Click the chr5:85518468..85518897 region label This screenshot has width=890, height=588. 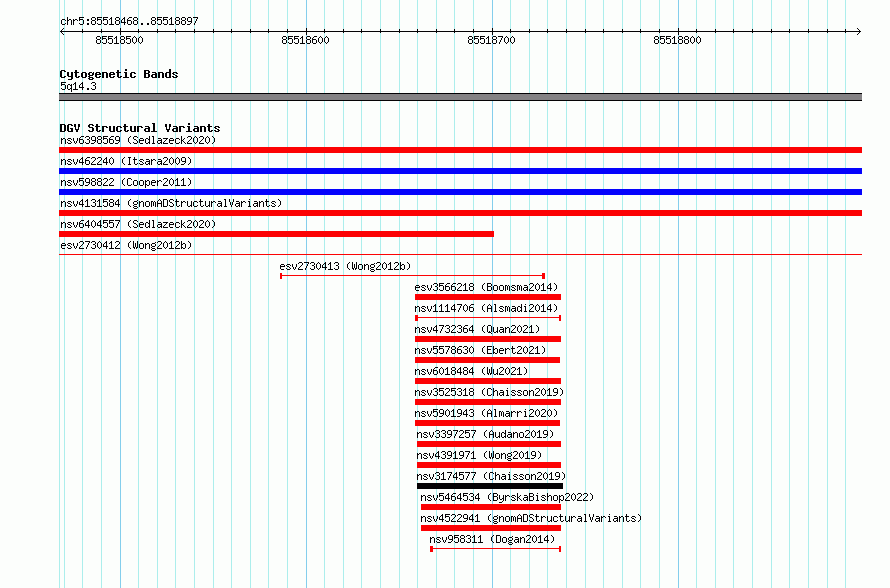[129, 22]
